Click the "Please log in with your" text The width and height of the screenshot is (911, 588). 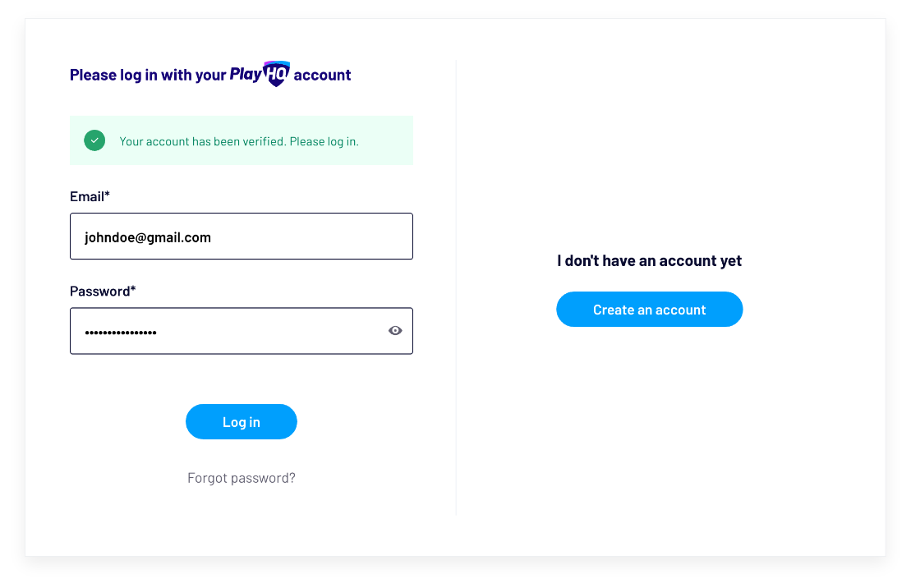click(147, 75)
